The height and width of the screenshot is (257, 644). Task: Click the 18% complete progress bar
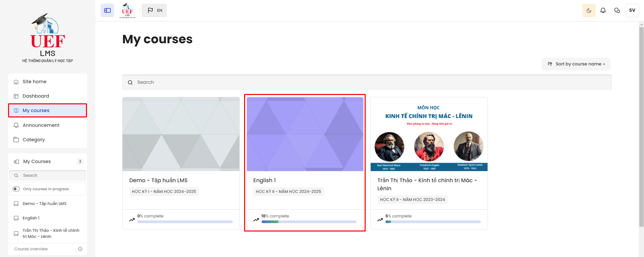(309, 222)
